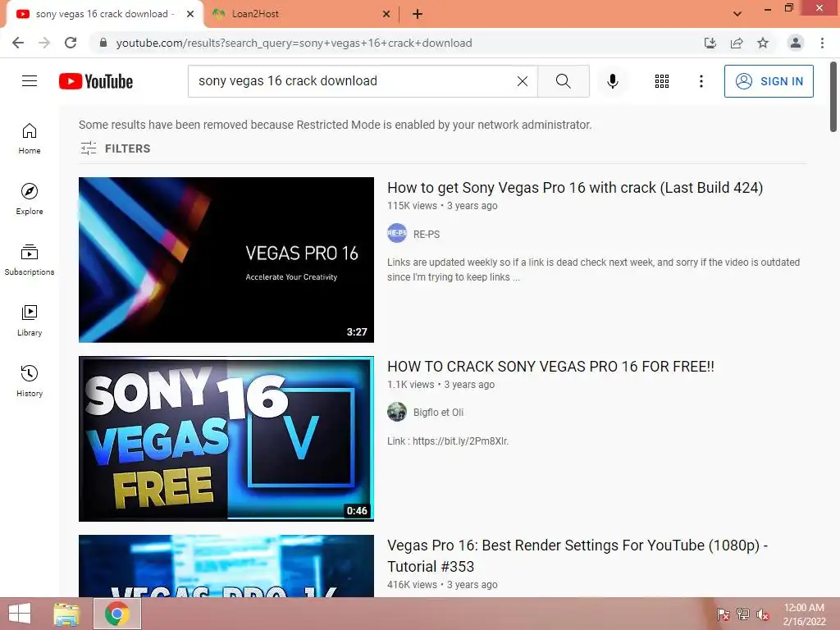This screenshot has width=840, height=630.
Task: Open the SONY 16 VEGAS FREE thumbnail
Action: pyautogui.click(x=226, y=439)
